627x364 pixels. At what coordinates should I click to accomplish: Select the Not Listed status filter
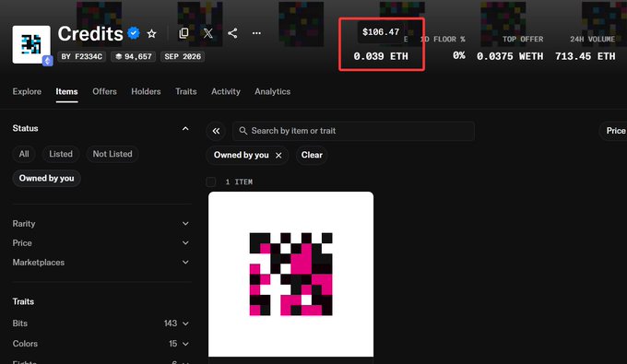point(112,154)
